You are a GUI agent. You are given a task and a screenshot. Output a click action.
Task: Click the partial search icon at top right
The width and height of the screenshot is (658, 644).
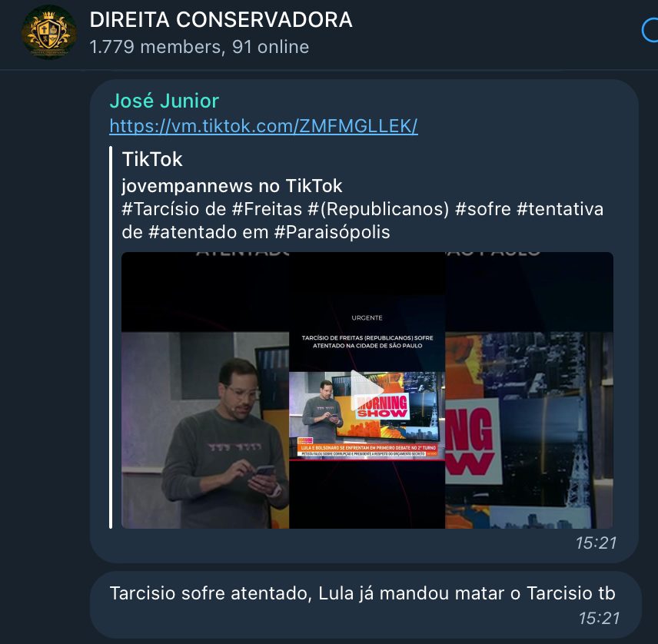pos(650,30)
